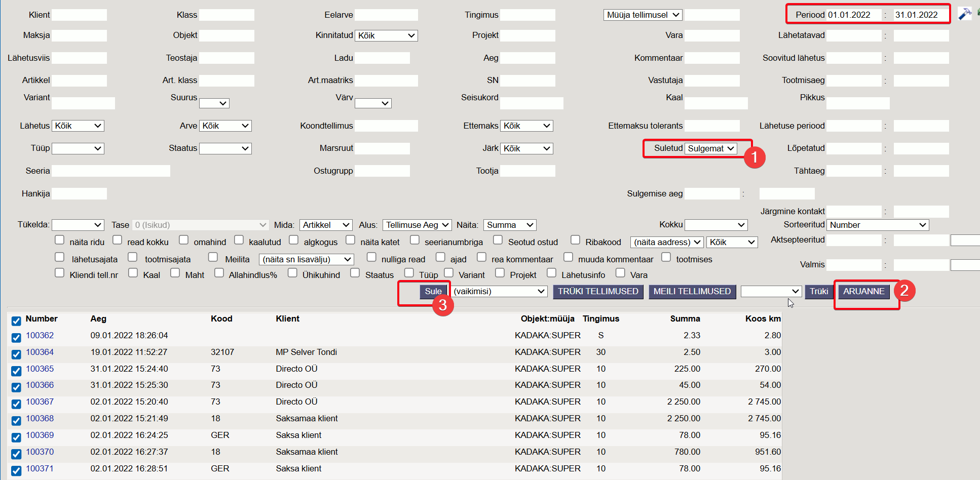Open order number 100369 link
This screenshot has height=480, width=980.
40,435
